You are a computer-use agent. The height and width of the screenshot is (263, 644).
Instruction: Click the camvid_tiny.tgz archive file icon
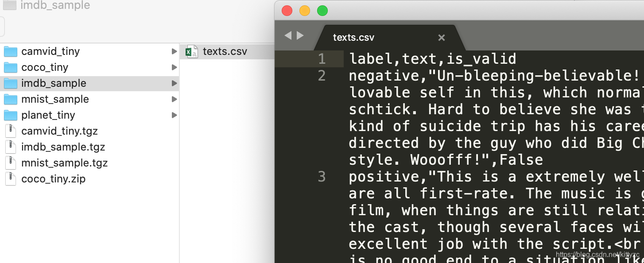(10, 131)
